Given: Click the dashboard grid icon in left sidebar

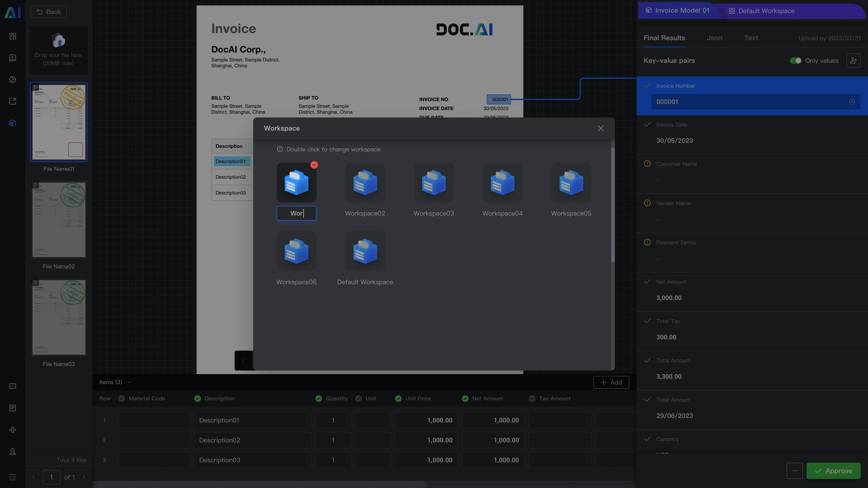Looking at the screenshot, I should click(12, 36).
